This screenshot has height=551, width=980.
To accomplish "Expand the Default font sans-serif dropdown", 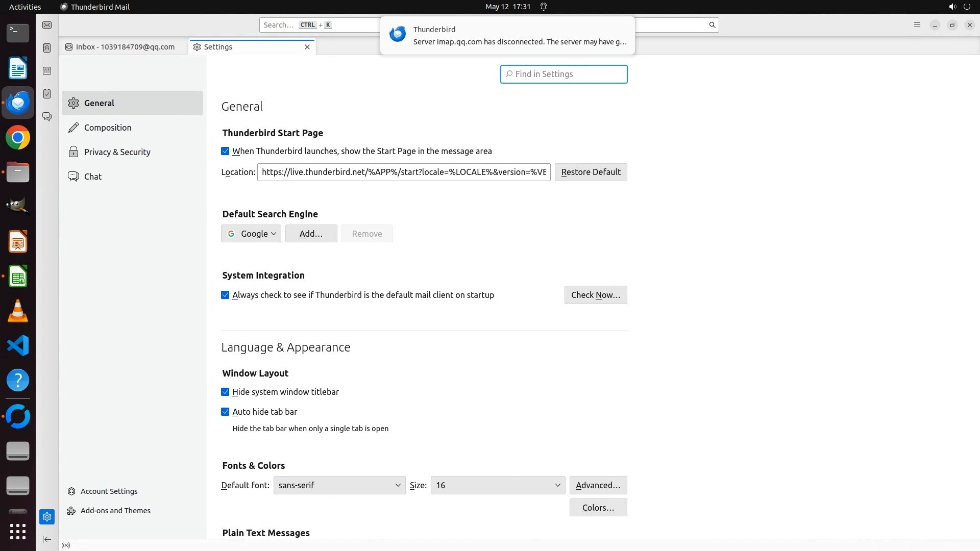I will [339, 486].
